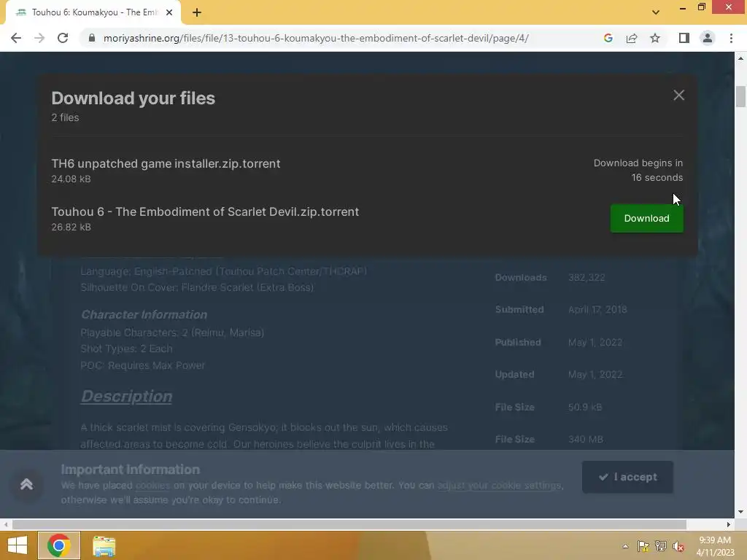Click the 26.82 kB file size
747x560 pixels.
[x=71, y=227]
